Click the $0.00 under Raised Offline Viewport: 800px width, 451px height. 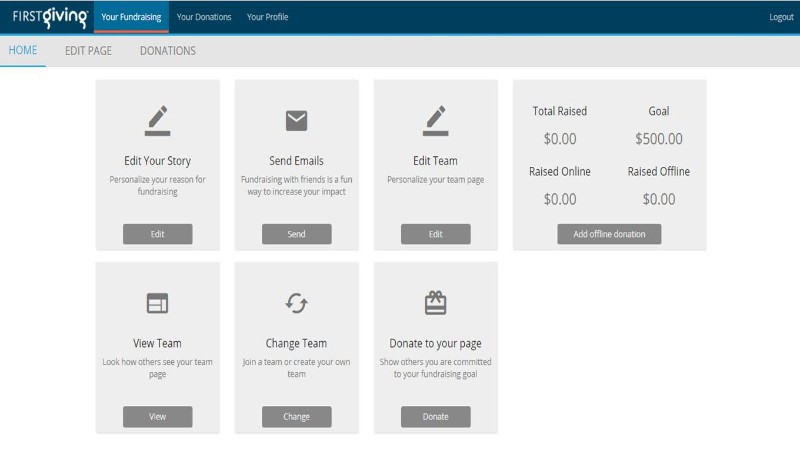pos(659,199)
